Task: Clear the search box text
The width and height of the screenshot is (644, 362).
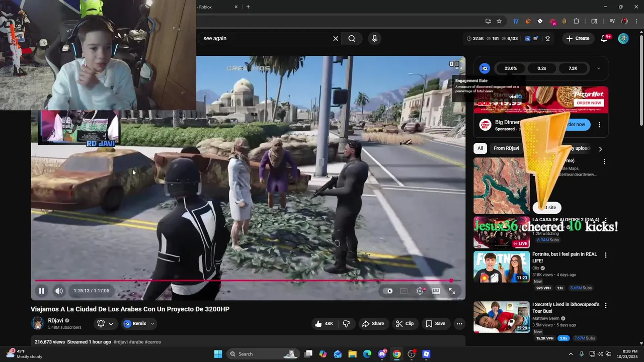Action: [x=336, y=38]
